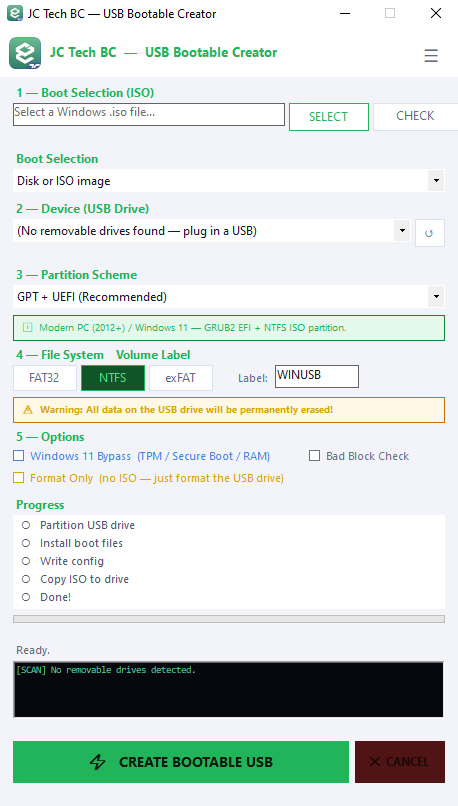Focus the volume Label text field
Viewport: 458px width, 806px height.
(x=317, y=376)
